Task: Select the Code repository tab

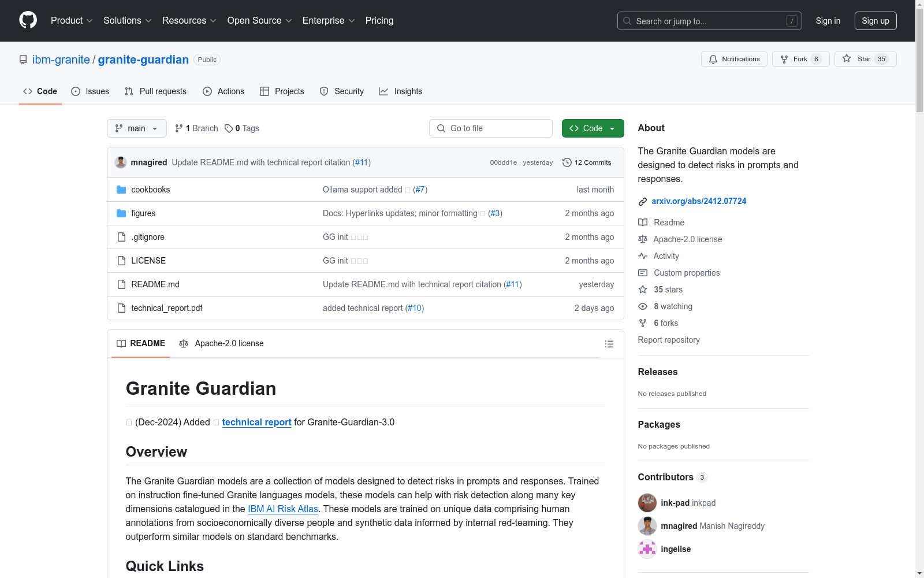Action: tap(40, 91)
